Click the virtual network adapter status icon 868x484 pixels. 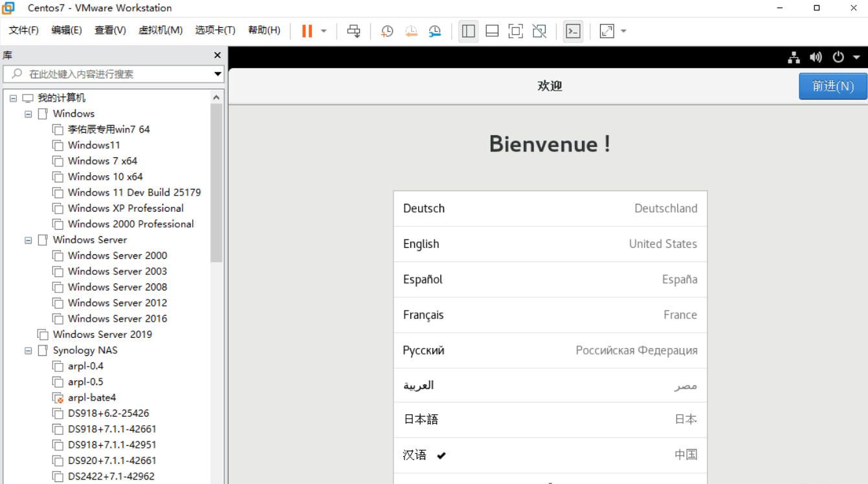(794, 57)
